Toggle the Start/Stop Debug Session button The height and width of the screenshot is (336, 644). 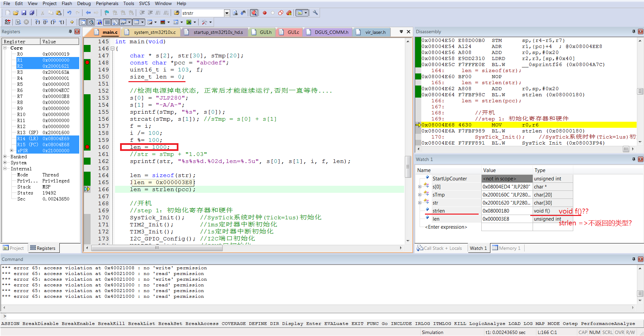pos(254,13)
